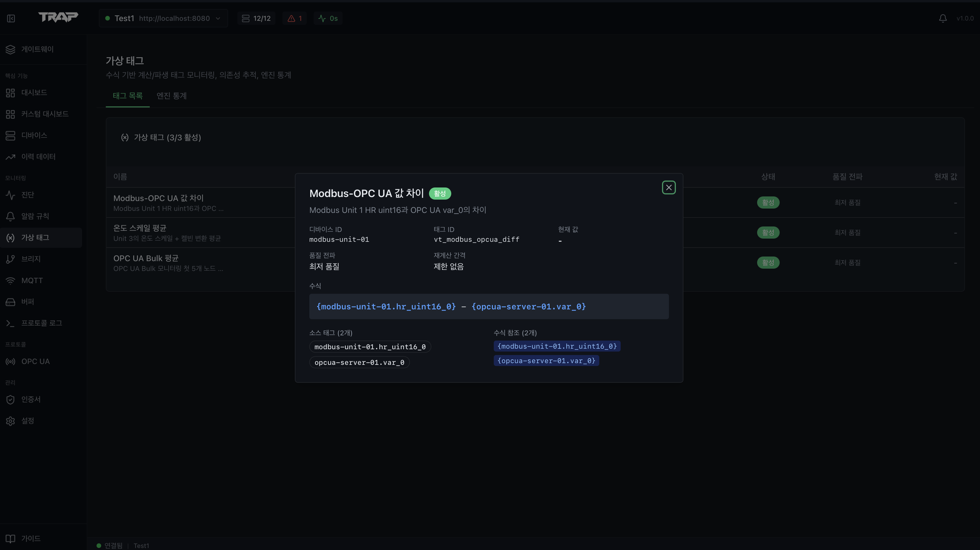Open the alert warning indicator
The height and width of the screenshot is (550, 980).
pos(295,18)
